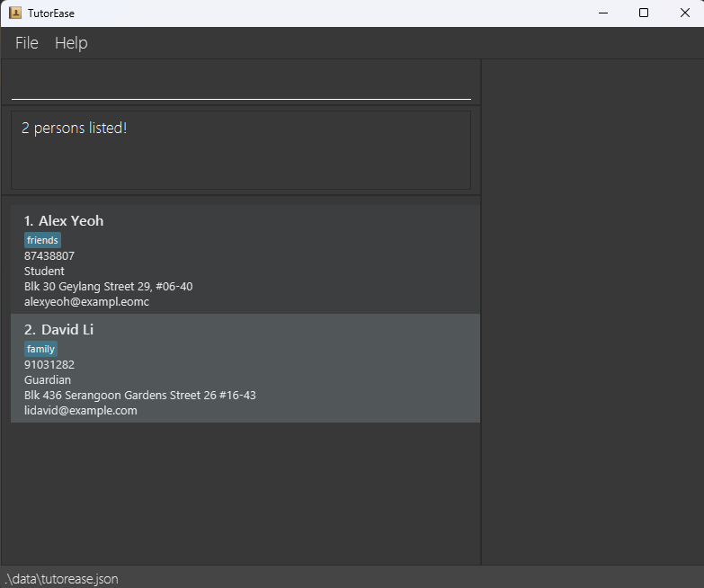
Task: Click the command input field
Action: (241, 83)
